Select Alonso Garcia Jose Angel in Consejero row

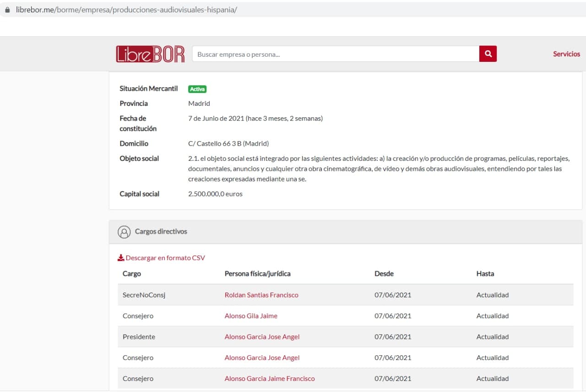[262, 358]
